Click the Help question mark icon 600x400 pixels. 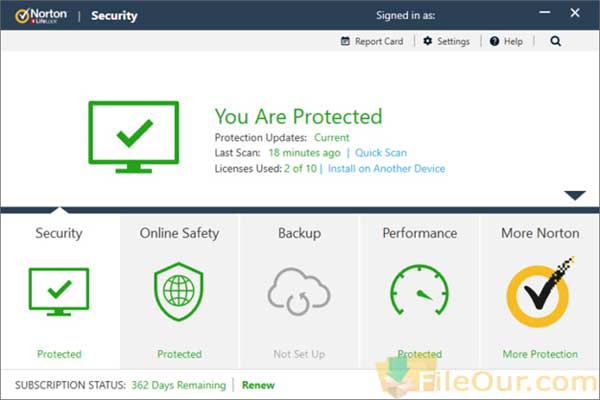pyautogui.click(x=494, y=42)
